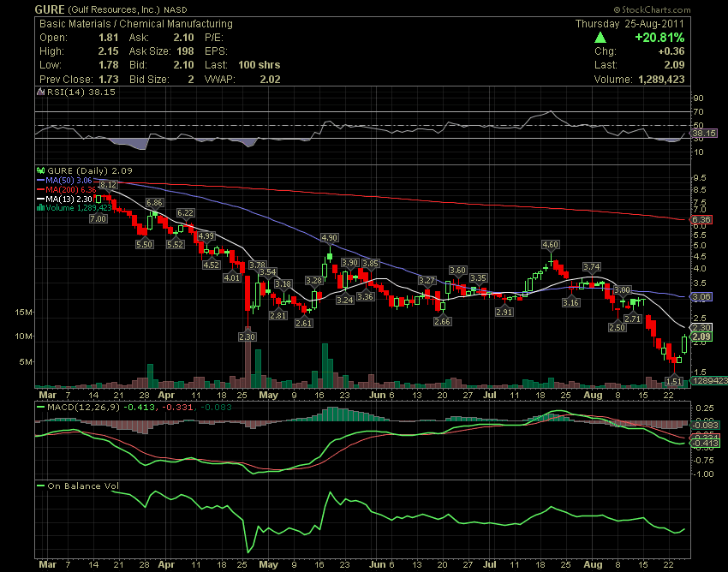Click the 5.50 low price marker
The height and width of the screenshot is (572, 728).
tap(144, 244)
